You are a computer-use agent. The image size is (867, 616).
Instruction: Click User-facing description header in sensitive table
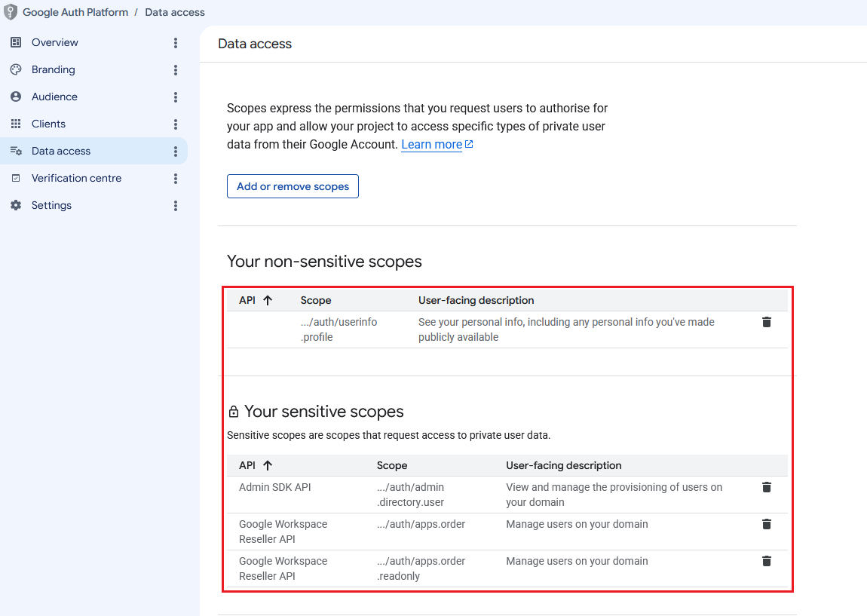tap(563, 466)
